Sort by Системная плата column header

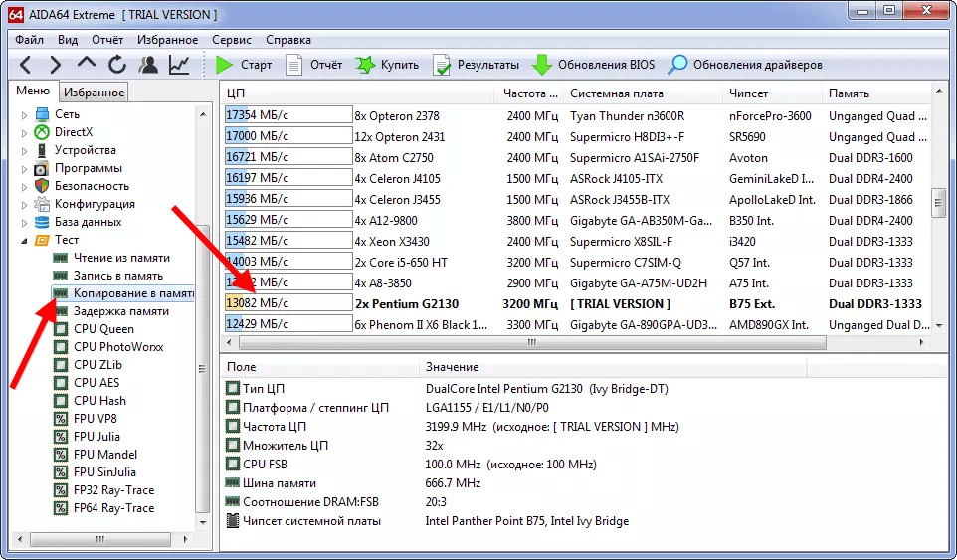[x=643, y=93]
